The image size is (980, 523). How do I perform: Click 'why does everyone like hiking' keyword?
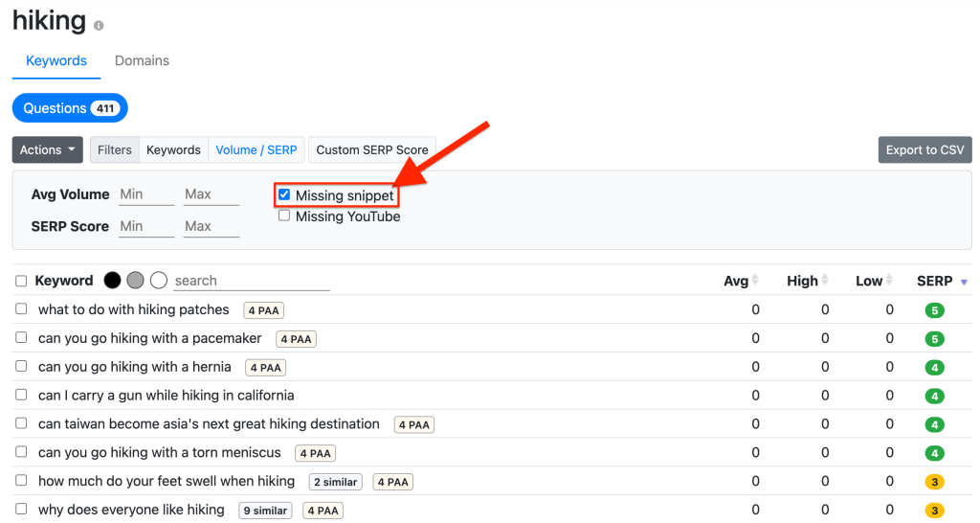(x=131, y=510)
